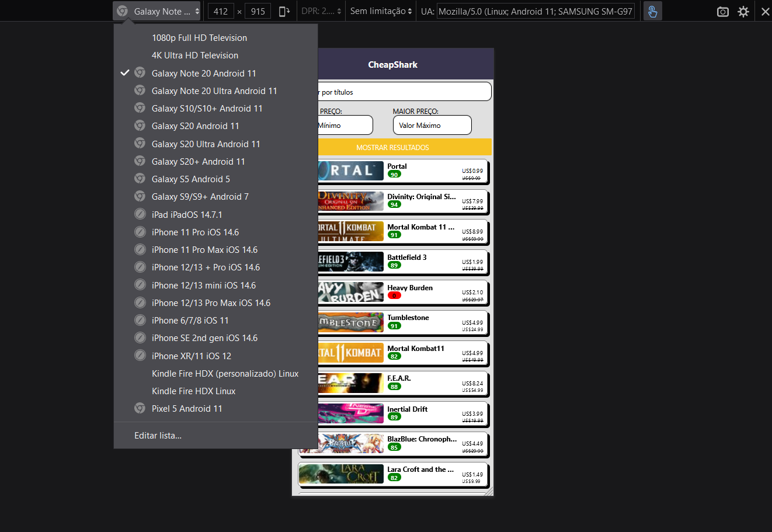Image resolution: width=772 pixels, height=532 pixels.
Task: Open the DPR dropdown
Action: tap(321, 11)
